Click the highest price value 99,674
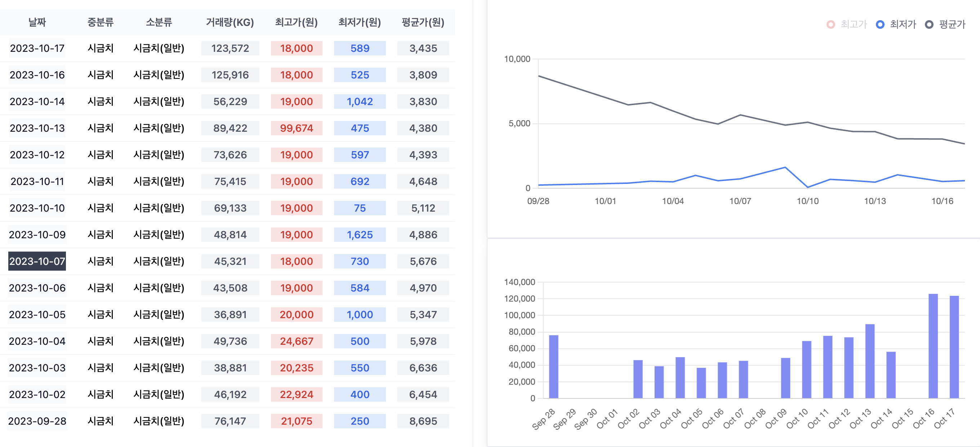Image resolution: width=980 pixels, height=447 pixels. coord(297,128)
